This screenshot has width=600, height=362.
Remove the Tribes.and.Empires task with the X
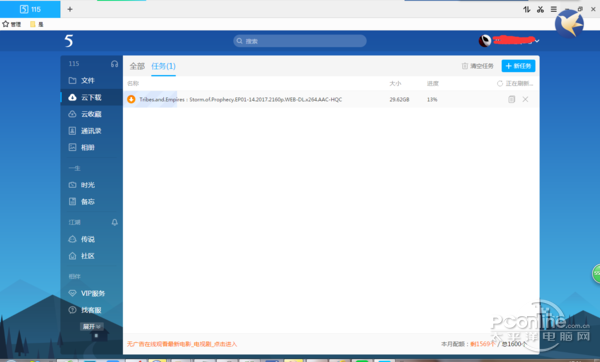[525, 99]
